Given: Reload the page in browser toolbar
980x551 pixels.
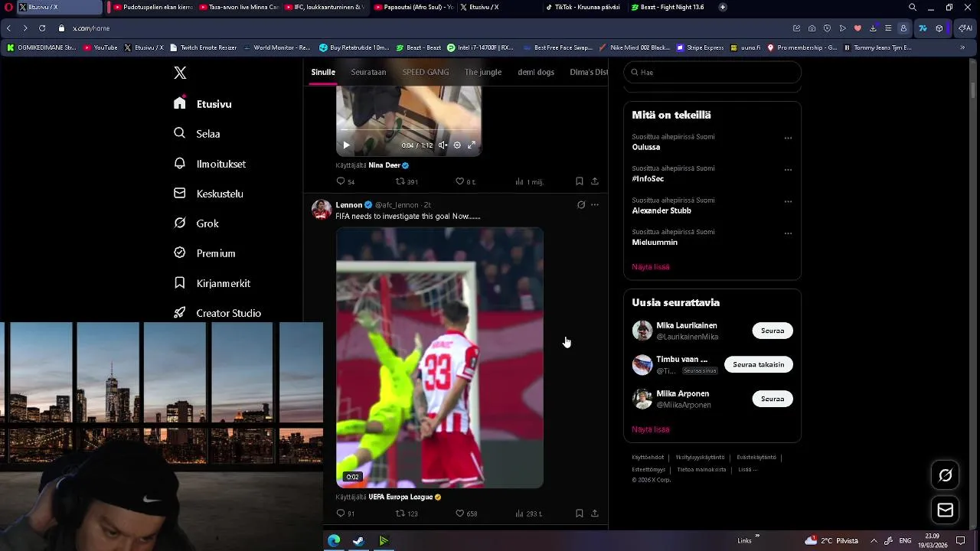Looking at the screenshot, I should (42, 28).
